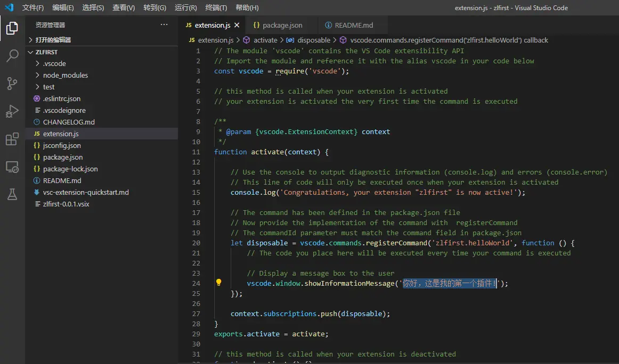This screenshot has height=364, width=619.
Task: Open the Remote Explorer icon
Action: pos(12,167)
